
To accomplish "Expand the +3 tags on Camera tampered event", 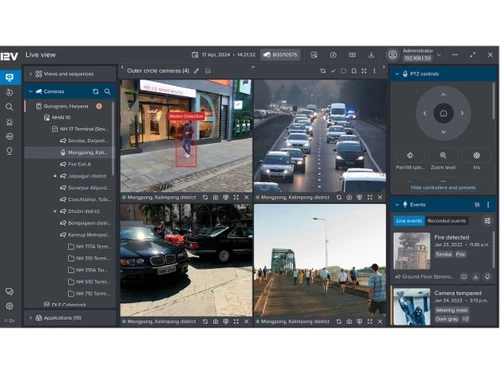I will 465,319.
